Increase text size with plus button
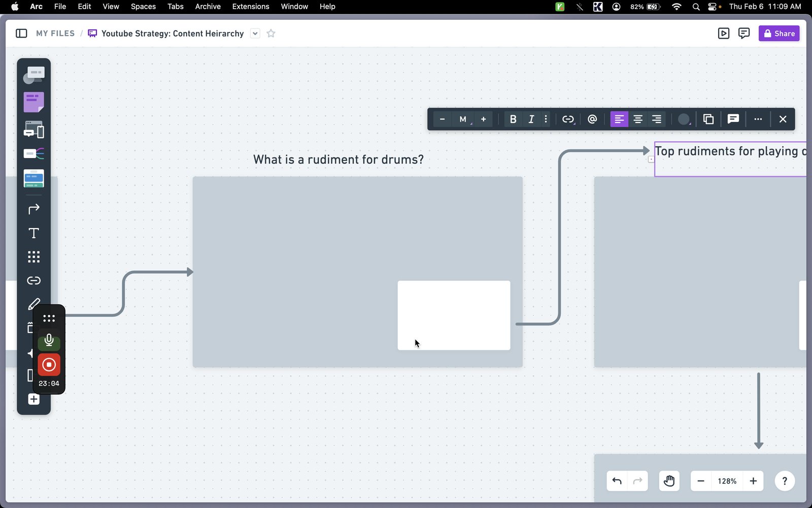The image size is (812, 508). pyautogui.click(x=484, y=119)
